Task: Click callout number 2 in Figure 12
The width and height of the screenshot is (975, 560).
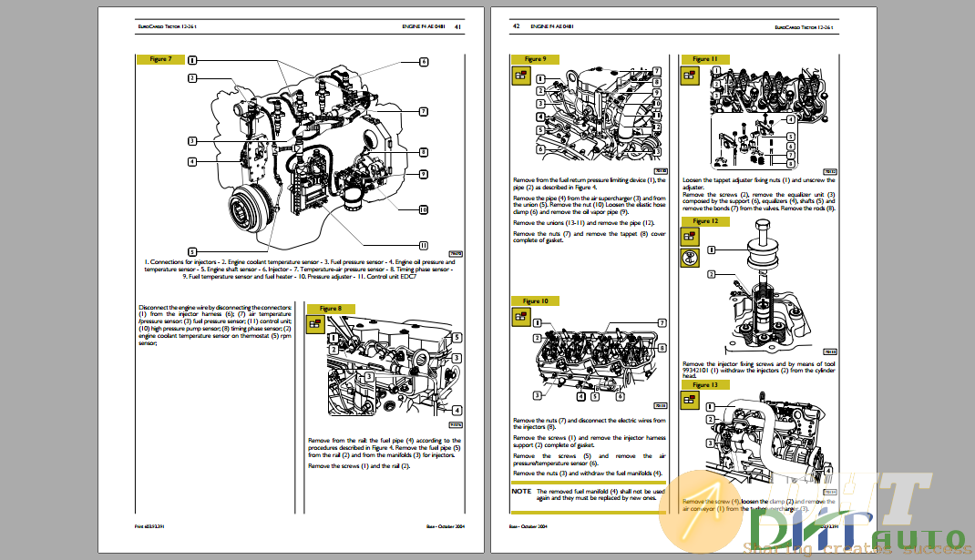Action: click(712, 274)
